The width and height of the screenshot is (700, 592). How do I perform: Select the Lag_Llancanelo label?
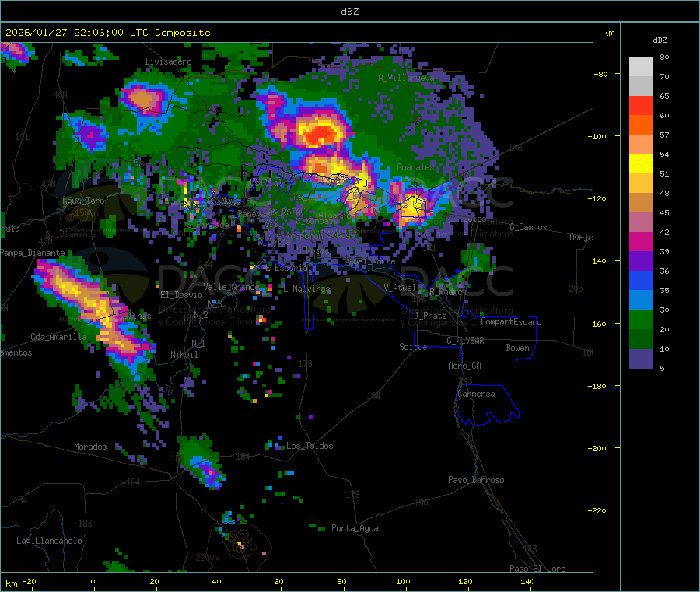point(50,540)
